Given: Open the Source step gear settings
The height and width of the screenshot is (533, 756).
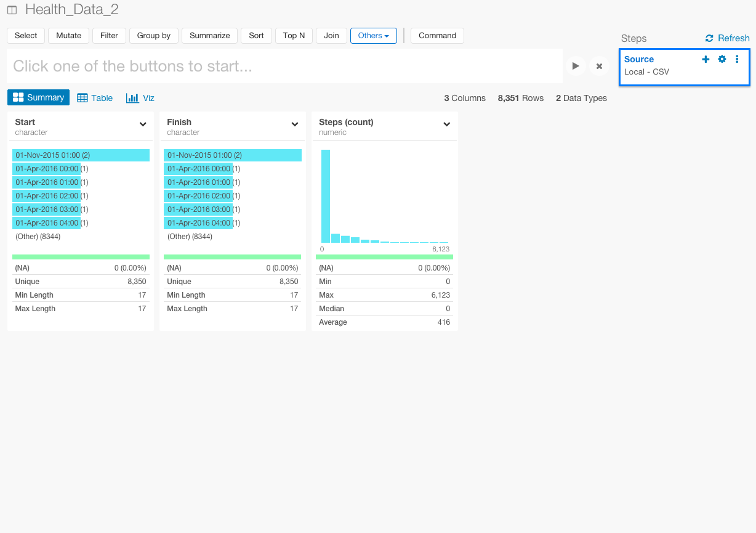Looking at the screenshot, I should 722,59.
